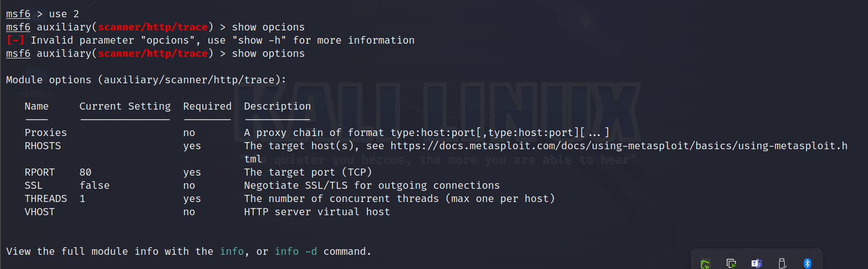Click the misspelled "show opcions" command text
This screenshot has width=868, height=269.
click(268, 27)
